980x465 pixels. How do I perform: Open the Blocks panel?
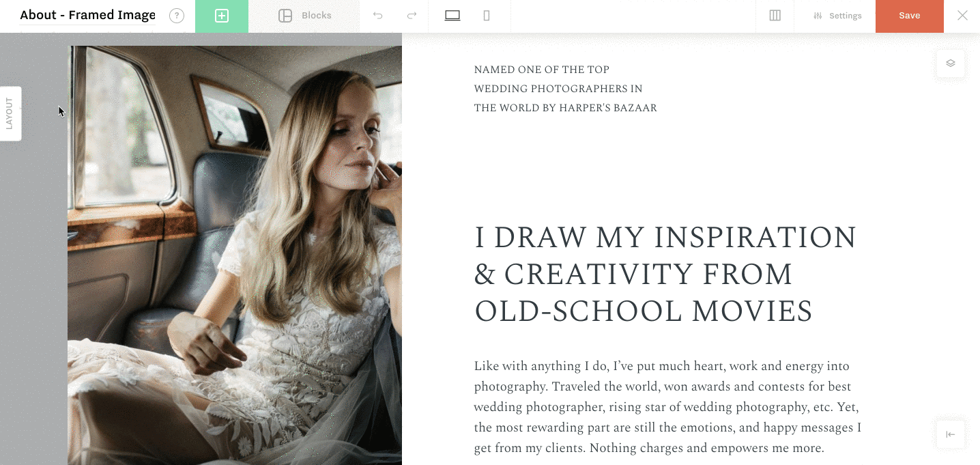[x=304, y=16]
